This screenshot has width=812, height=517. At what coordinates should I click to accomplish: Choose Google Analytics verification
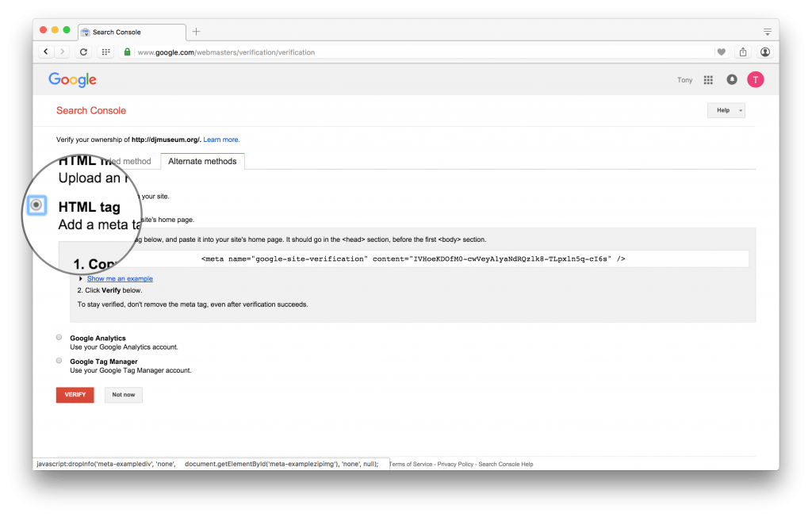click(x=59, y=337)
